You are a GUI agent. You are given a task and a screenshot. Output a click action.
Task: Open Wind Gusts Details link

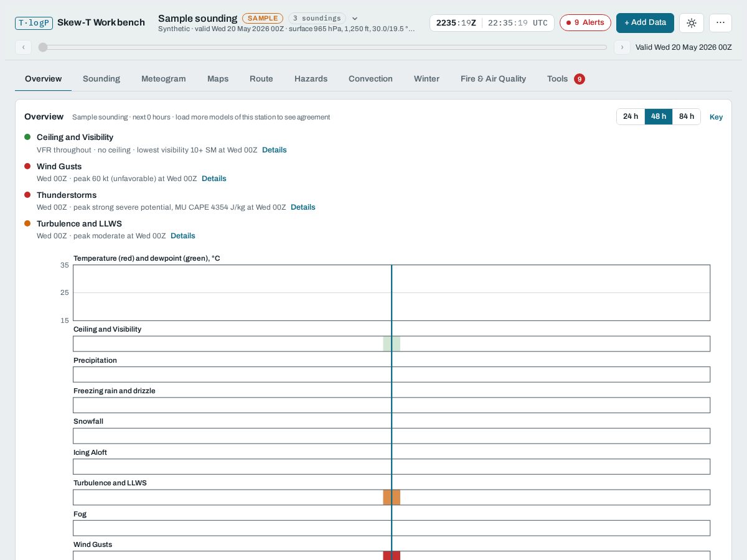point(214,179)
